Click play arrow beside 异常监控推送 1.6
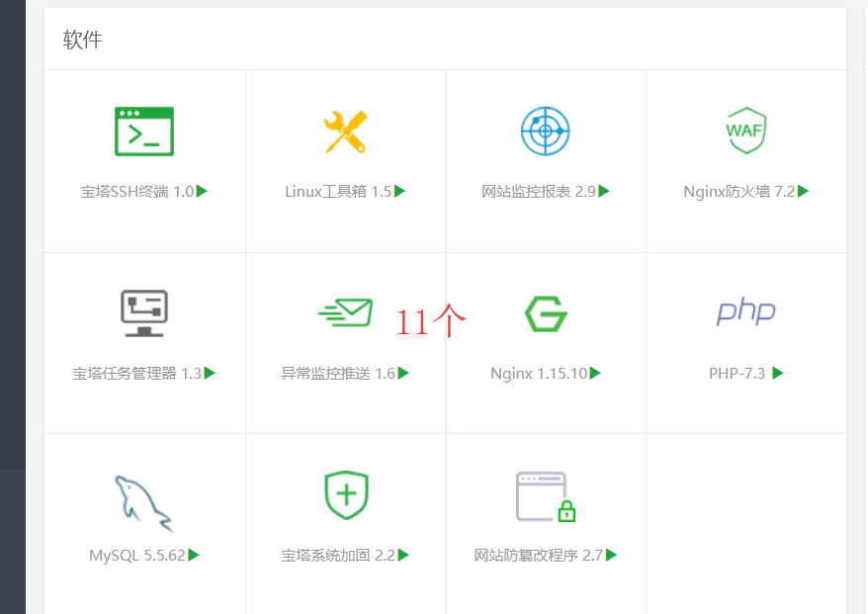The image size is (868, 614). pyautogui.click(x=403, y=373)
